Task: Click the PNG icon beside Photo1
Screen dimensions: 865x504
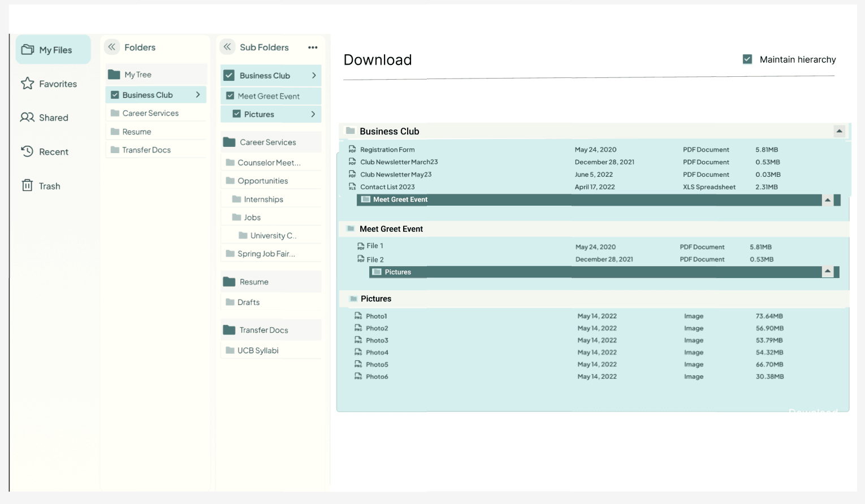Action: pos(358,316)
